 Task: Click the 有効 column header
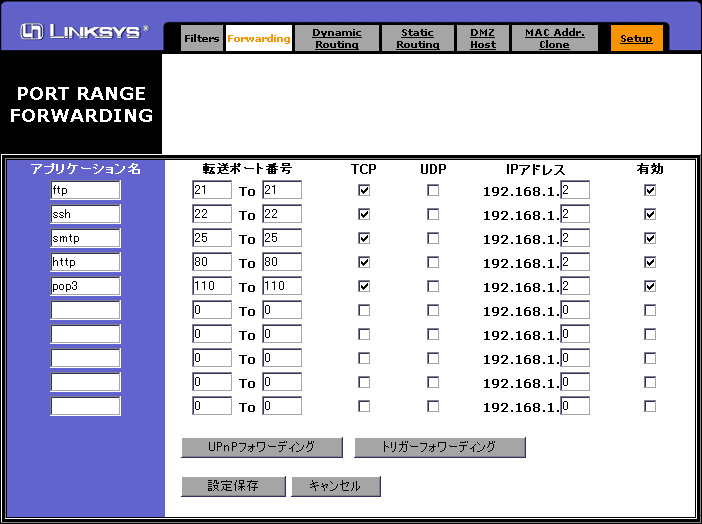[x=650, y=169]
